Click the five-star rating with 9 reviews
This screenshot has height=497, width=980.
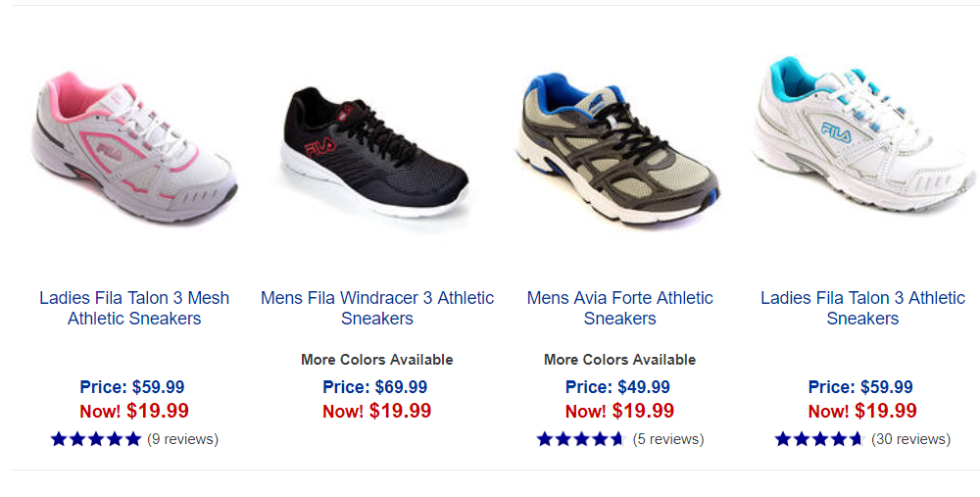96,439
